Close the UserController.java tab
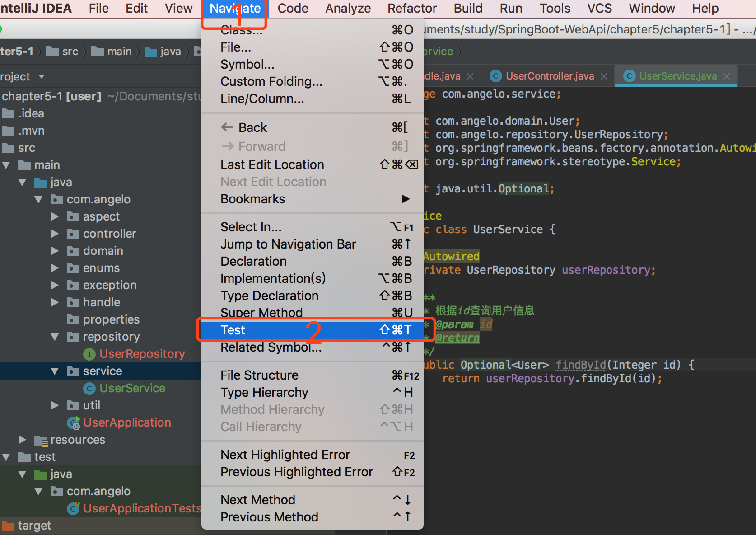Image resolution: width=756 pixels, height=535 pixels. 604,76
